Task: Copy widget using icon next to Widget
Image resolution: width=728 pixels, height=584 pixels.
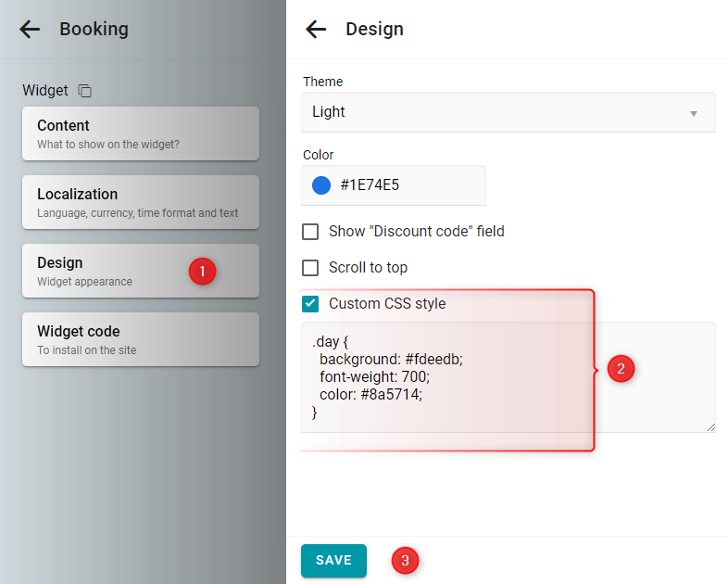Action: pyautogui.click(x=84, y=91)
